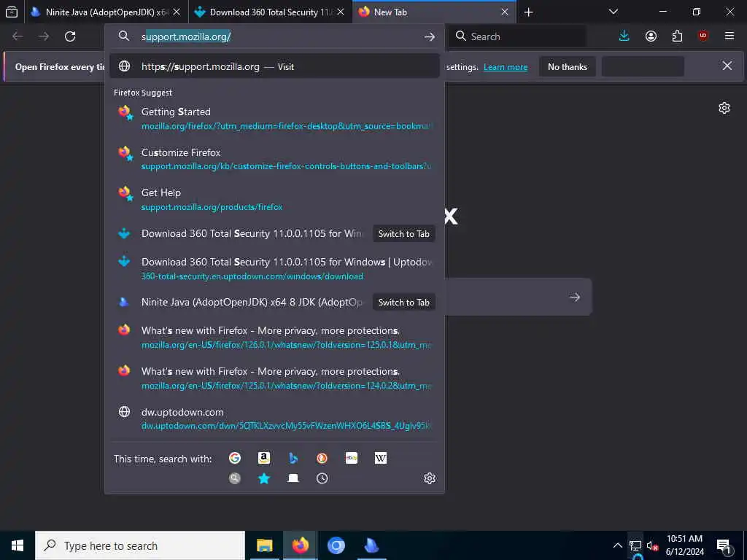Click the Learn more link
The height and width of the screenshot is (560, 747).
click(506, 67)
